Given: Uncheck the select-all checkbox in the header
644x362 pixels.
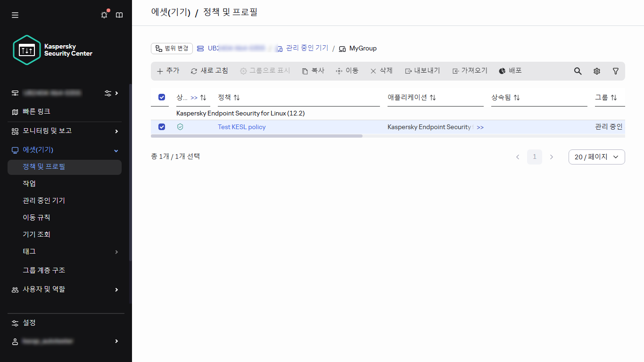Looking at the screenshot, I should click(162, 97).
